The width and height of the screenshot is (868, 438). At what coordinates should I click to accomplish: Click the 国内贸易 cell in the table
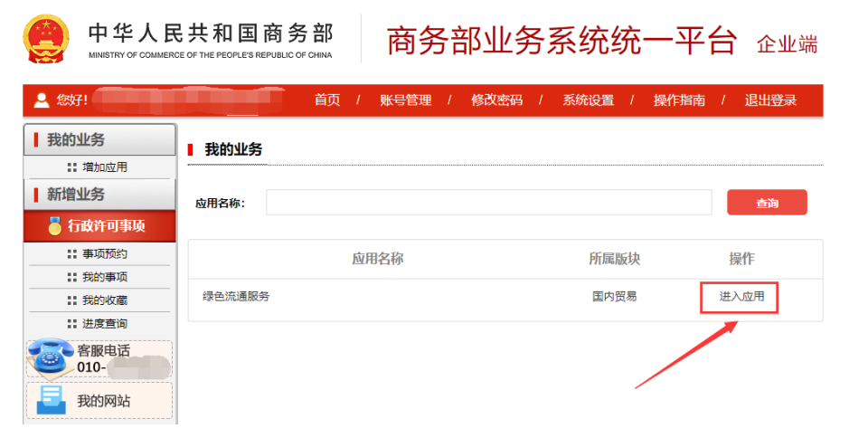tap(615, 297)
